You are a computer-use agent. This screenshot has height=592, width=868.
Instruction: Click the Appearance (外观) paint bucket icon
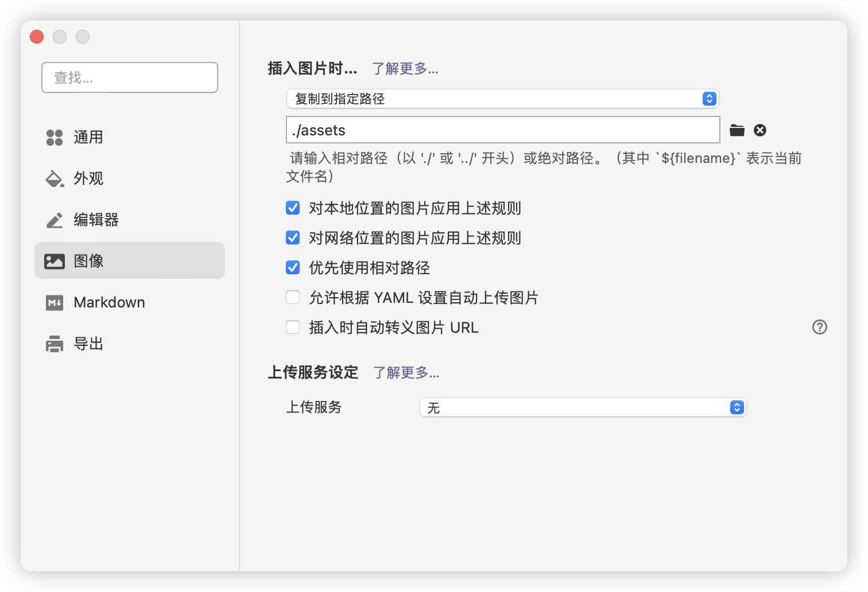[55, 179]
